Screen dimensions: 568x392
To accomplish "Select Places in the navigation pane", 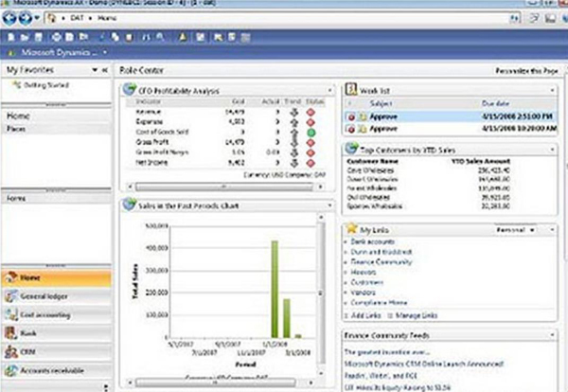I will pyautogui.click(x=16, y=129).
